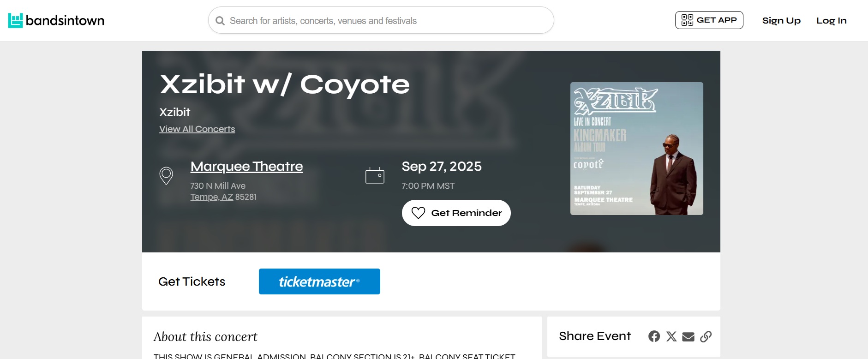The height and width of the screenshot is (359, 868).
Task: Click the calendar icon beside the date
Action: (x=375, y=175)
